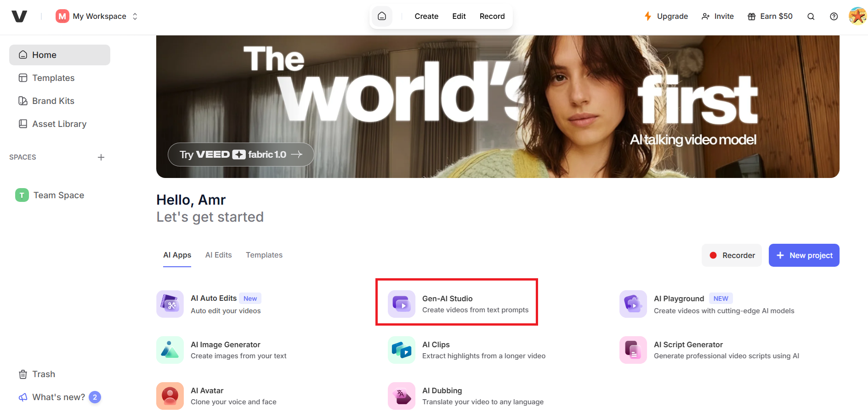This screenshot has height=413, width=868.
Task: Click the AI Image Generator app icon
Action: pos(170,350)
